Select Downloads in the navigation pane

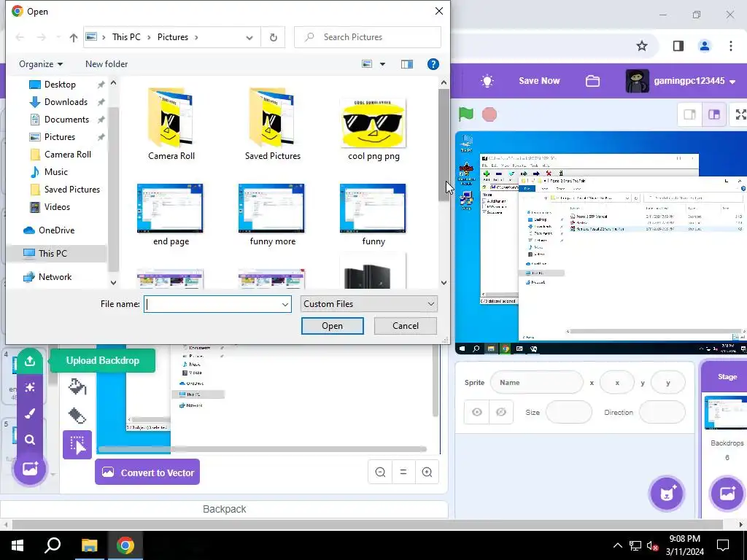65,102
